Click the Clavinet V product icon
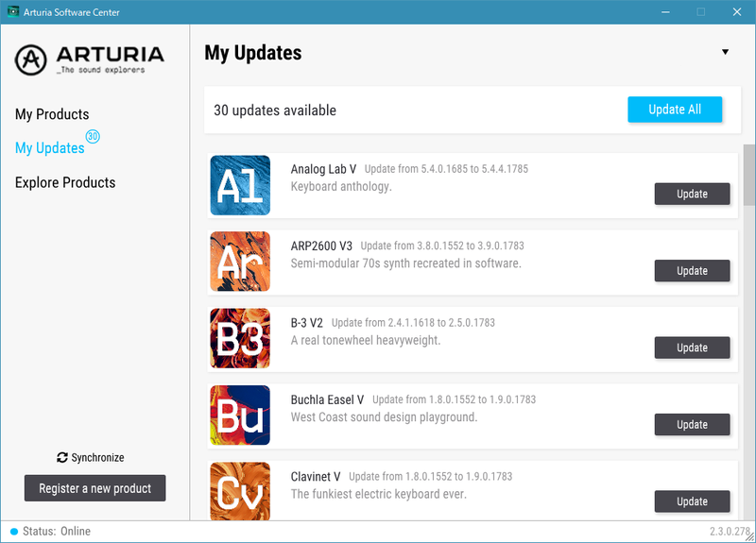Viewport: 756px width, 543px height. pos(240,491)
